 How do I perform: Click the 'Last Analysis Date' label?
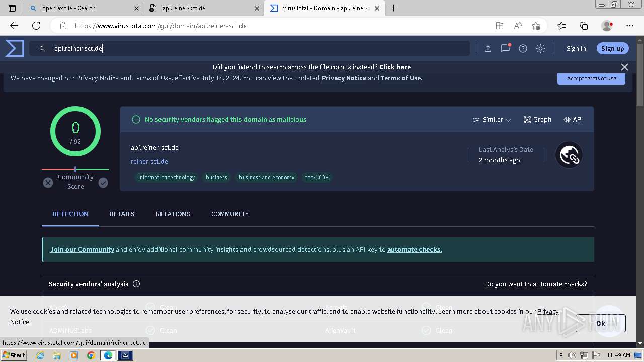[x=506, y=149]
